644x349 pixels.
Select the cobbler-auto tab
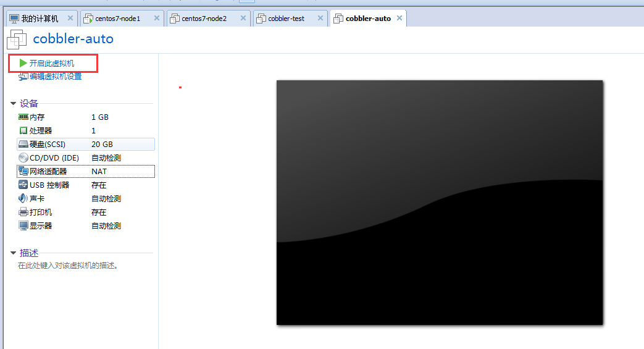(369, 19)
